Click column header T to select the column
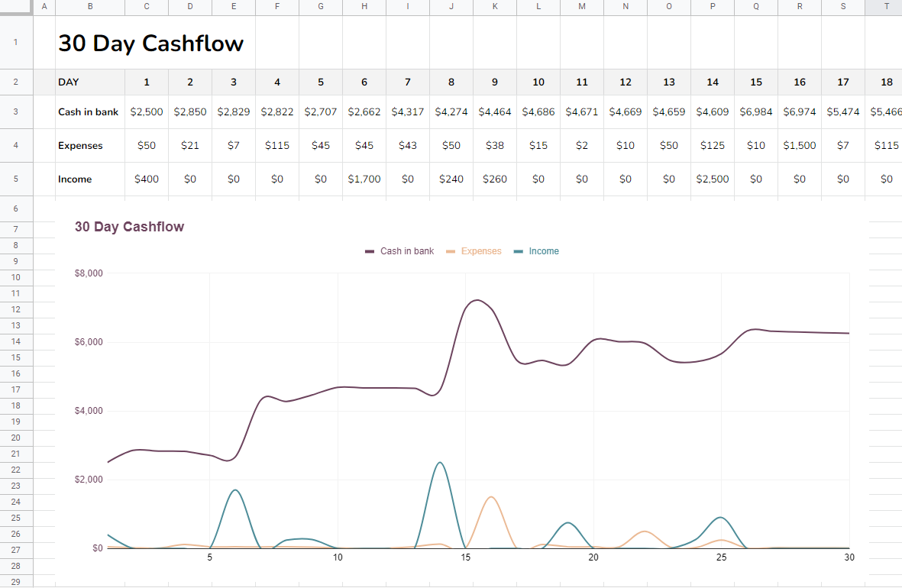 [886, 7]
